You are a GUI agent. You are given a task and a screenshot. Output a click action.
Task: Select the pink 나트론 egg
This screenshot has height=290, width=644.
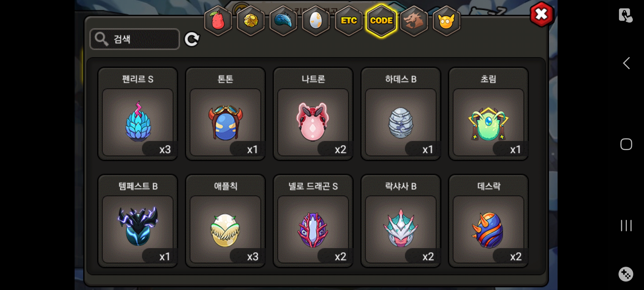coord(313,114)
